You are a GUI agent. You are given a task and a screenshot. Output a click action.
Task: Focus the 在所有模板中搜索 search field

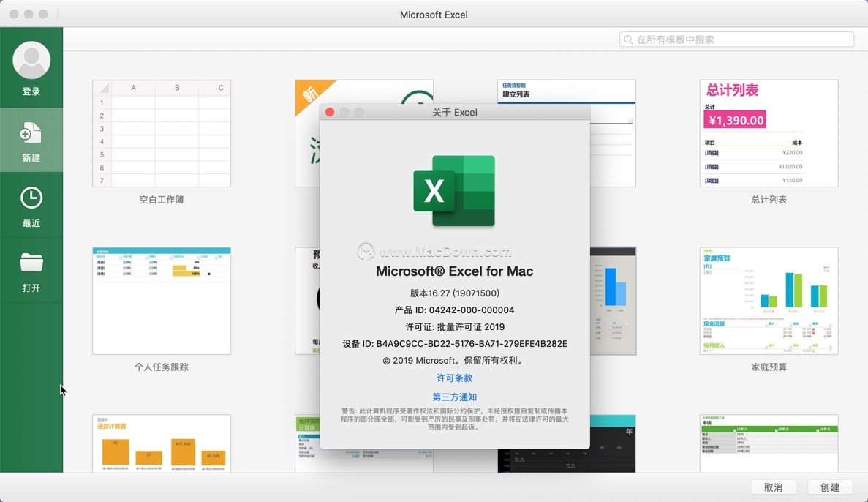[737, 40]
